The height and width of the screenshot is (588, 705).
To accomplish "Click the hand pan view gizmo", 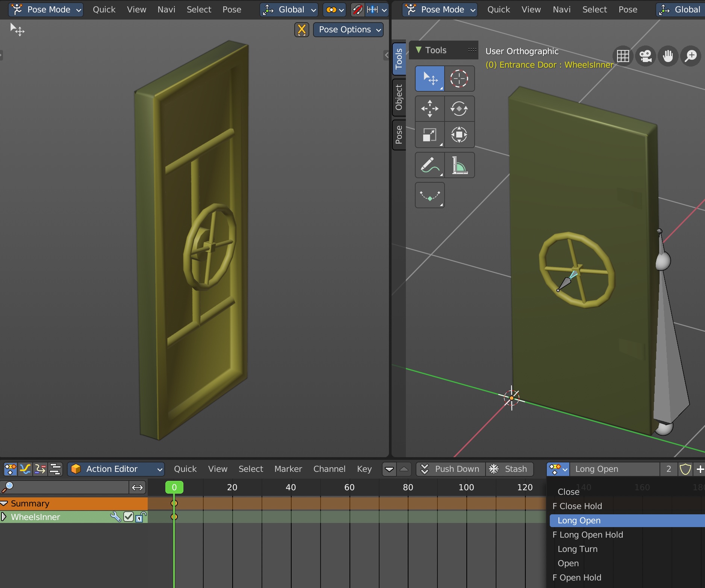I will [668, 56].
